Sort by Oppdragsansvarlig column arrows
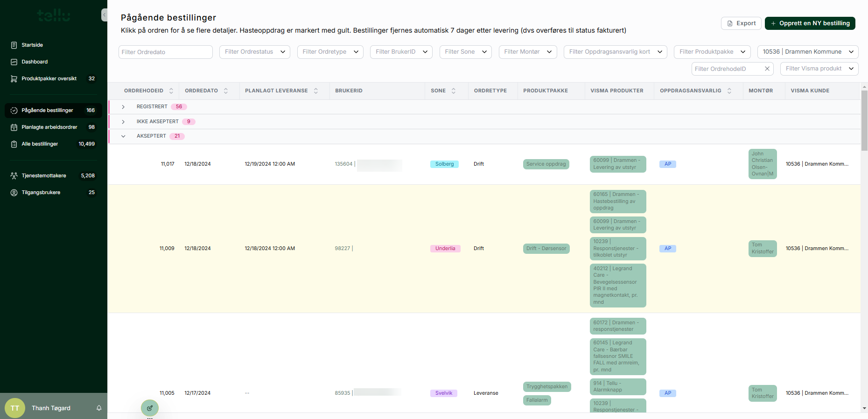The height and width of the screenshot is (419, 868). [x=729, y=91]
